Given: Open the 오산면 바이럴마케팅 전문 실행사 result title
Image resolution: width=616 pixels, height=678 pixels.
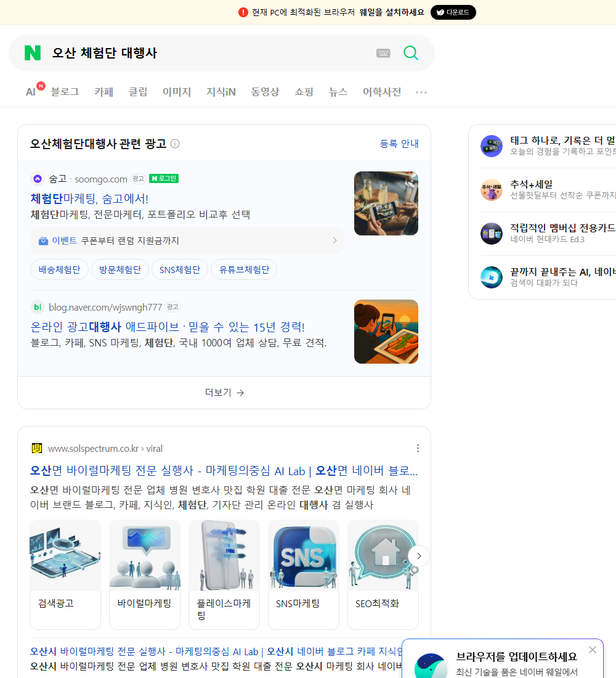Looking at the screenshot, I should [224, 470].
